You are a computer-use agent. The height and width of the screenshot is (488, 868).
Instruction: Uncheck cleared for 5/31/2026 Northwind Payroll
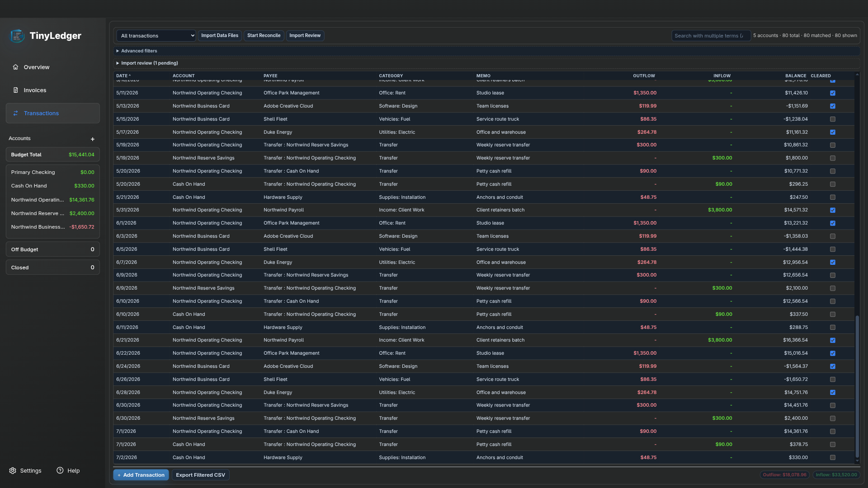[x=832, y=210]
